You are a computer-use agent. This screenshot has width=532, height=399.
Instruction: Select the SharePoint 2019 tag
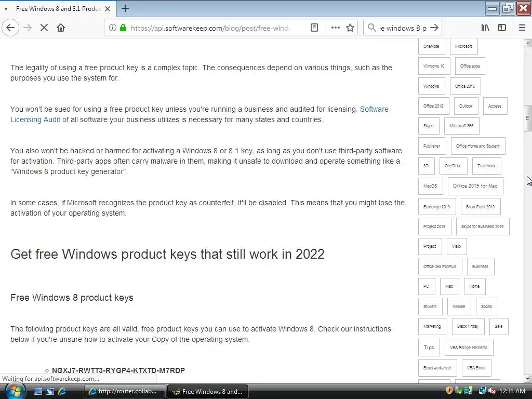(481, 207)
